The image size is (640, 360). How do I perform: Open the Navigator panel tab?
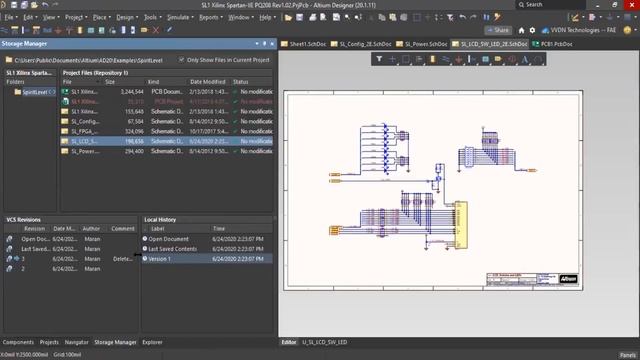coord(76,342)
